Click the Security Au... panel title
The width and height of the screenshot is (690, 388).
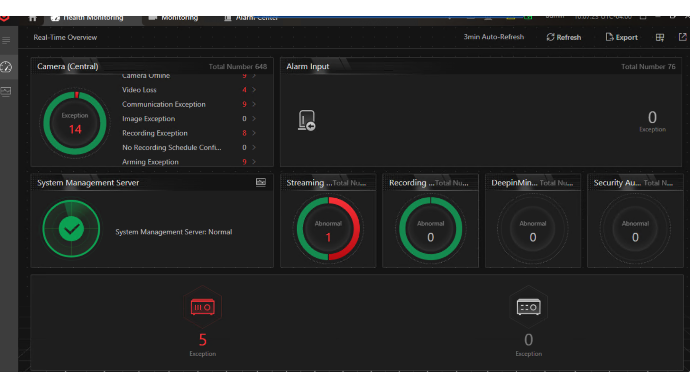coord(617,183)
